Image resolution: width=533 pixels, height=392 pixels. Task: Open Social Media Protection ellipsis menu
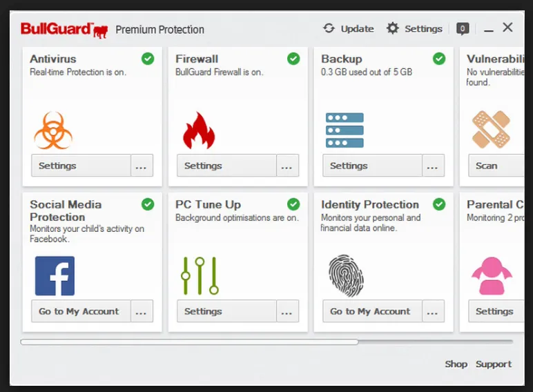pos(142,311)
